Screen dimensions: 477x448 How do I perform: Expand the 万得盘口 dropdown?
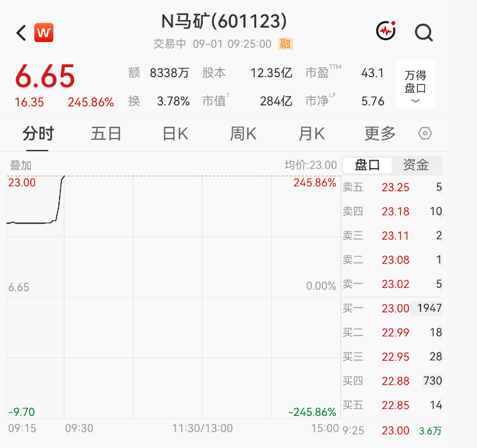(415, 85)
